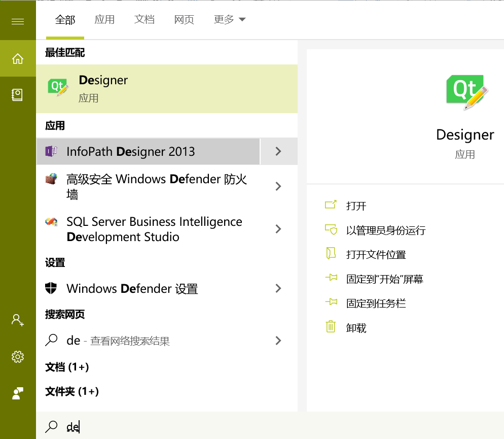
Task: Click the search input field containing de
Action: (270, 425)
